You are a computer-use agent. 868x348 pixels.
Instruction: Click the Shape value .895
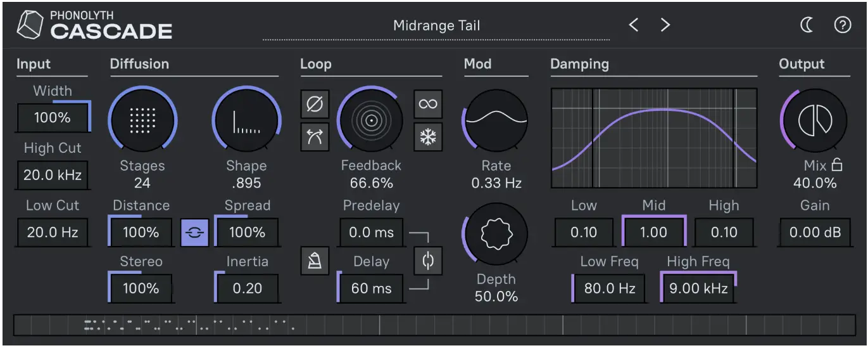coord(246,183)
